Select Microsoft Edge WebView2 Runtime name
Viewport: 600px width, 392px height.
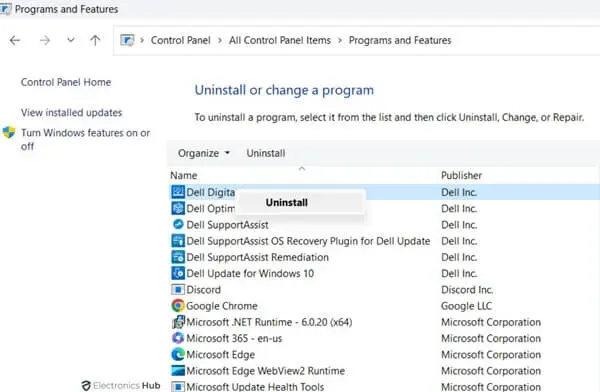click(x=266, y=371)
